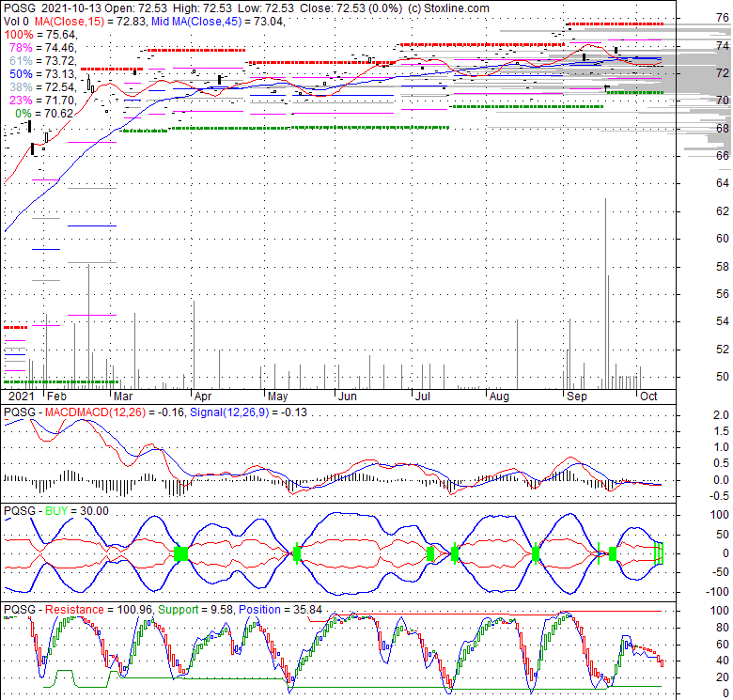
Task: Click the 0% = 70.62 Fibonacci level
Action: pos(39,112)
